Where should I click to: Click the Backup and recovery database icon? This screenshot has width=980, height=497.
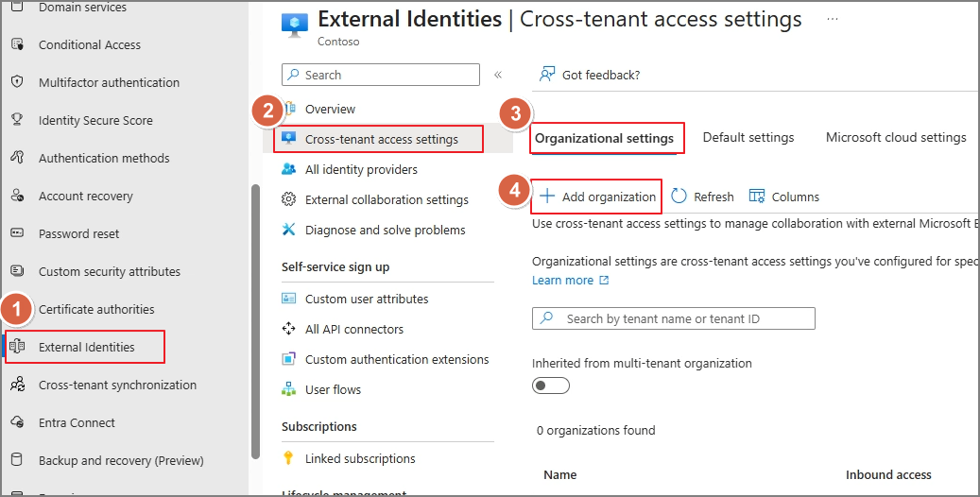pos(18,460)
